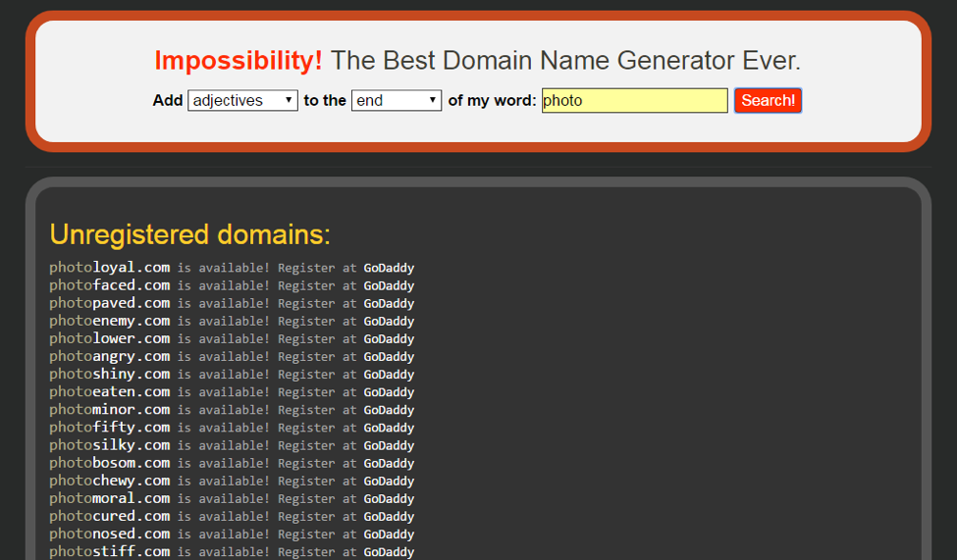Open GoDaddy link for photostiff.com
Viewport: 957px width, 560px height.
[x=389, y=551]
